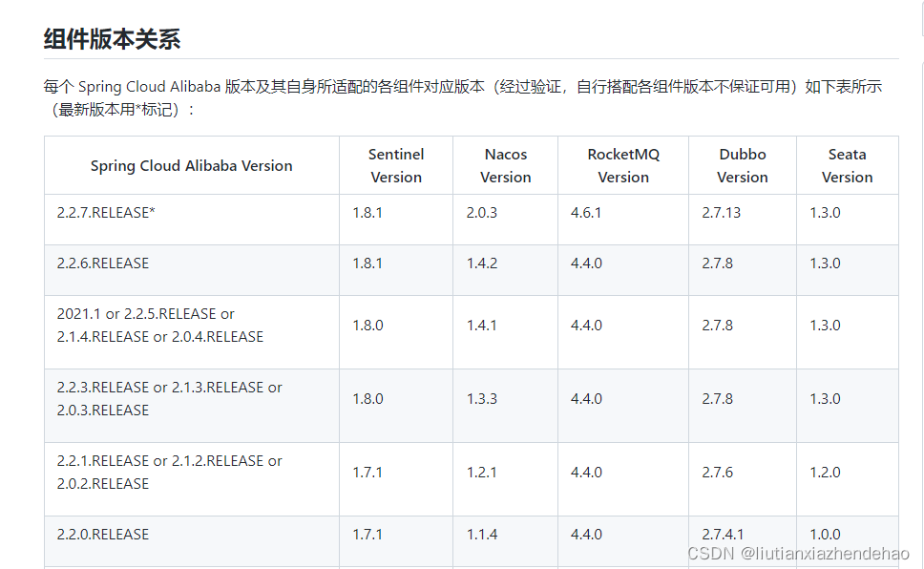Image resolution: width=924 pixels, height=569 pixels.
Task: Select the 'RocketMQ Version' column header
Action: (623, 166)
